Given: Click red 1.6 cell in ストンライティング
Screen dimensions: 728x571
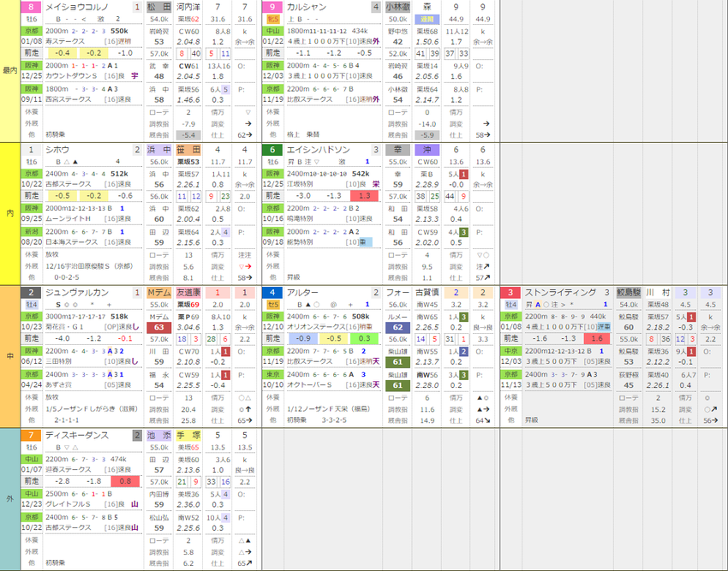Looking at the screenshot, I should pos(597,338).
